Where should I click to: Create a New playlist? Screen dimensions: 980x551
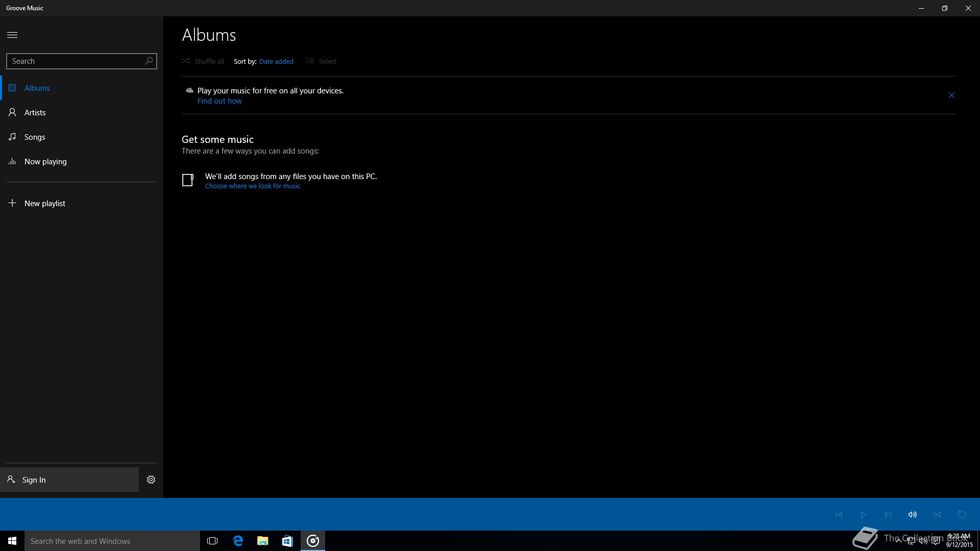point(82,203)
